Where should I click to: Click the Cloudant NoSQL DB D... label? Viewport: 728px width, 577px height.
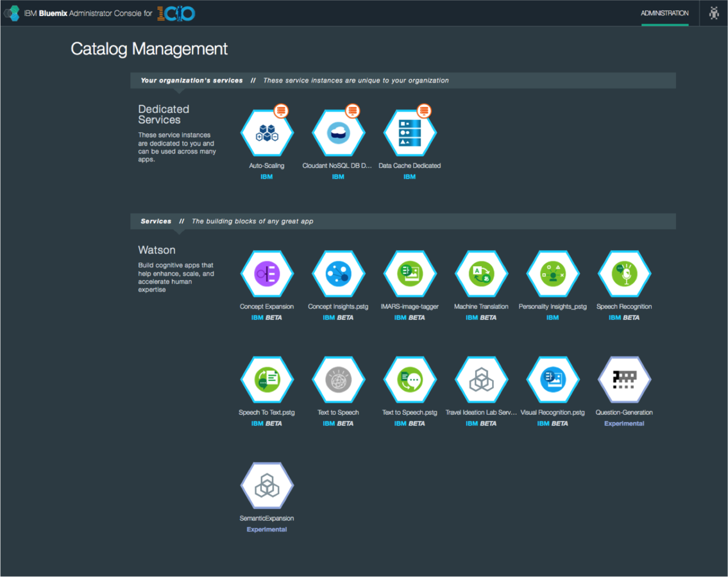(337, 165)
